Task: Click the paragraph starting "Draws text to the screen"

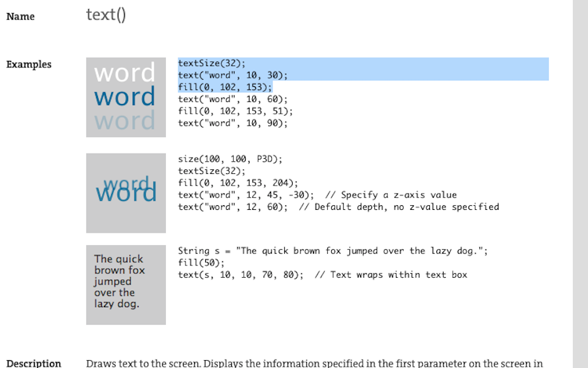Action: pyautogui.click(x=314, y=363)
